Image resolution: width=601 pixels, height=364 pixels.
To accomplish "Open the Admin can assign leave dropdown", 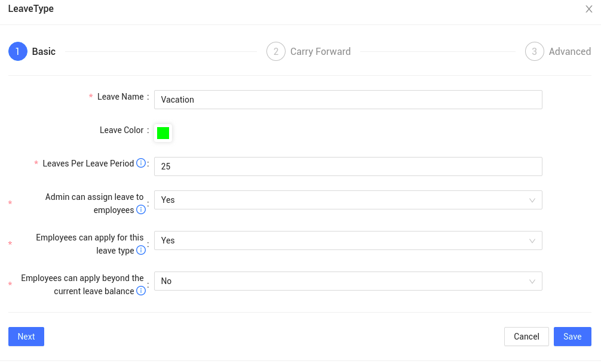I will [x=348, y=200].
